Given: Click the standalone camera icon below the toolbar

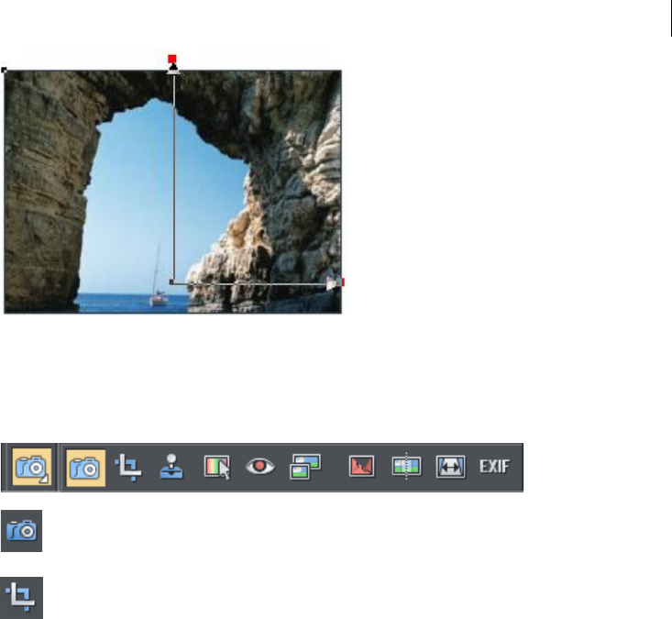Looking at the screenshot, I should pyautogui.click(x=21, y=531).
